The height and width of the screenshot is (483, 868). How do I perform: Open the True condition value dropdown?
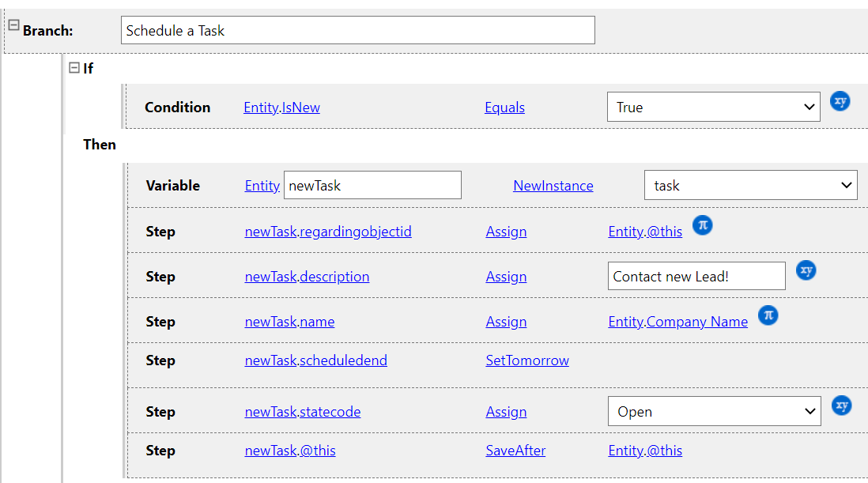(x=712, y=108)
